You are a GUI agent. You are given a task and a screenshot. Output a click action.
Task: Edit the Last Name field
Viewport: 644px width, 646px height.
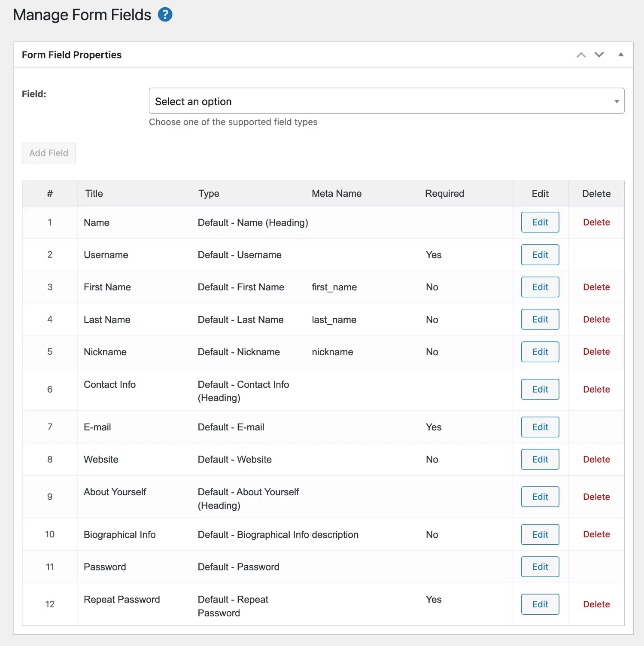(x=540, y=319)
